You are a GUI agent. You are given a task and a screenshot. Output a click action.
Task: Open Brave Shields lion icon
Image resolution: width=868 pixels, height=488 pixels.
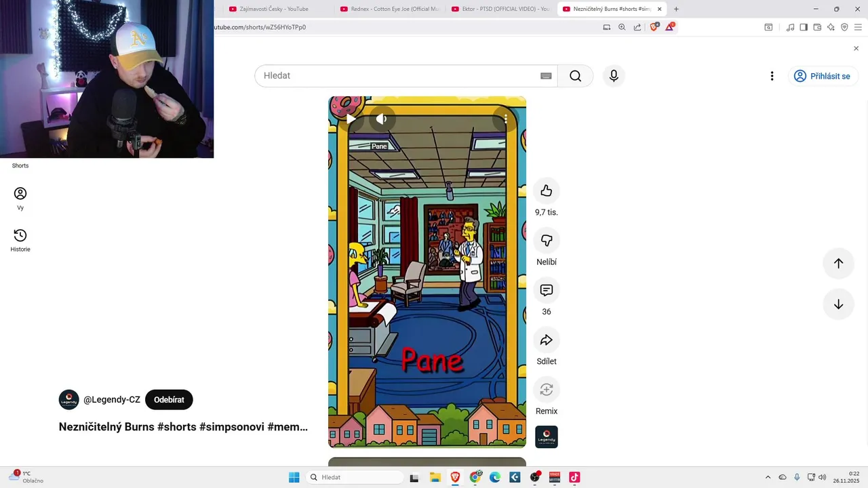(654, 27)
